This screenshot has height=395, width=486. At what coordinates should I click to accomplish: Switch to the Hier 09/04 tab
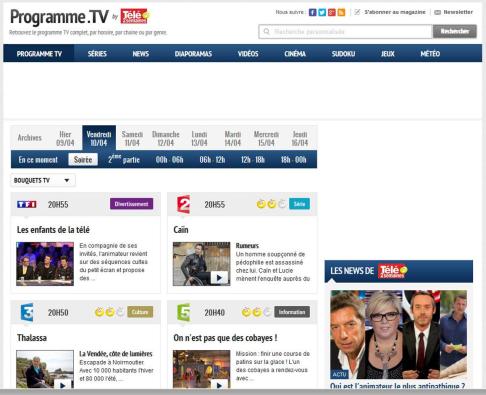click(65, 138)
